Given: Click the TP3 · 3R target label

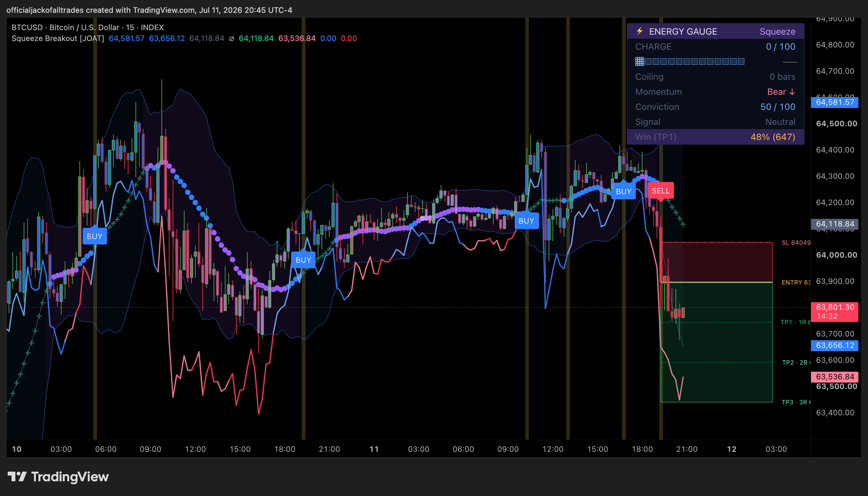Looking at the screenshot, I should click(796, 402).
